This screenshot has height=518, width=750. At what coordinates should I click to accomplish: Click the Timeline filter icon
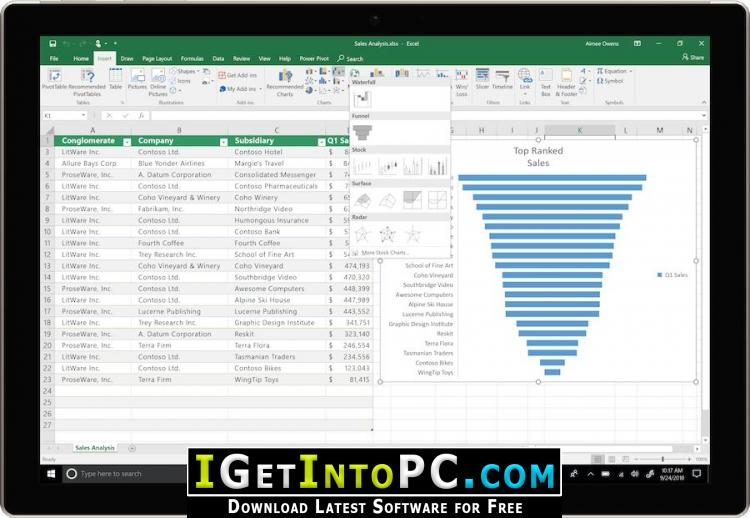(502, 79)
